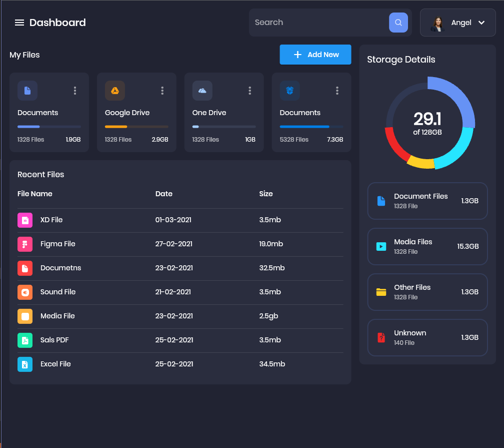Click the One Drive storage progress bar
The width and height of the screenshot is (504, 448).
coord(224,127)
